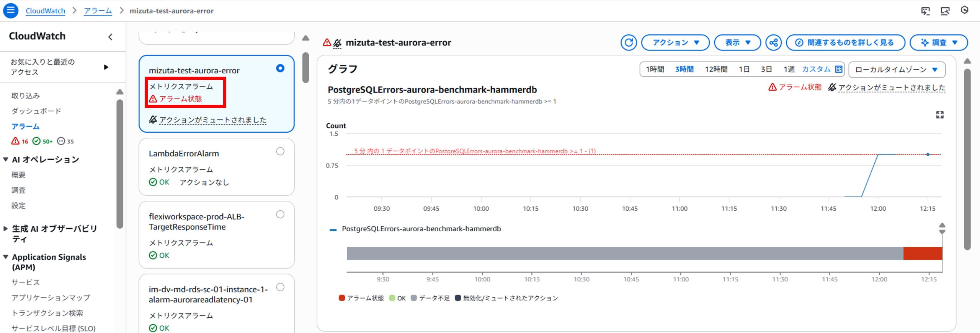This screenshot has width=980, height=333.
Task: Click the hexagon settings icon in header
Action: [x=964, y=10]
